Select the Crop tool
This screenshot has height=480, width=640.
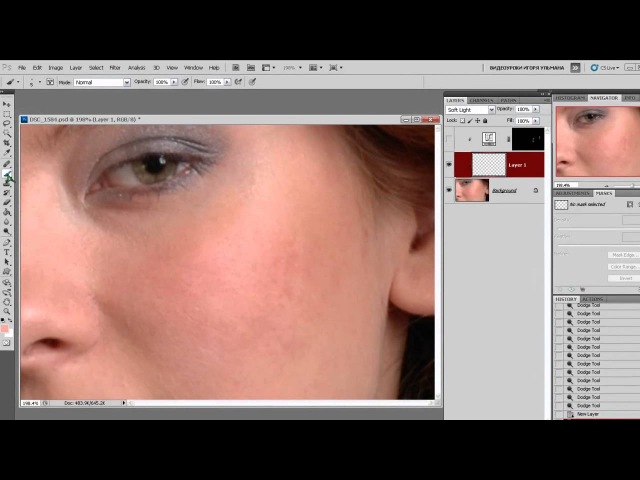tap(7, 143)
